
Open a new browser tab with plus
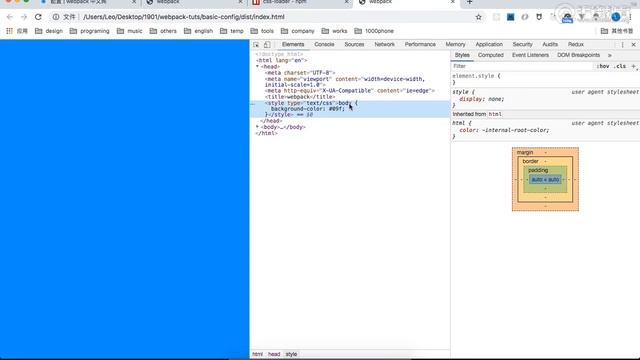pyautogui.click(x=469, y=2)
